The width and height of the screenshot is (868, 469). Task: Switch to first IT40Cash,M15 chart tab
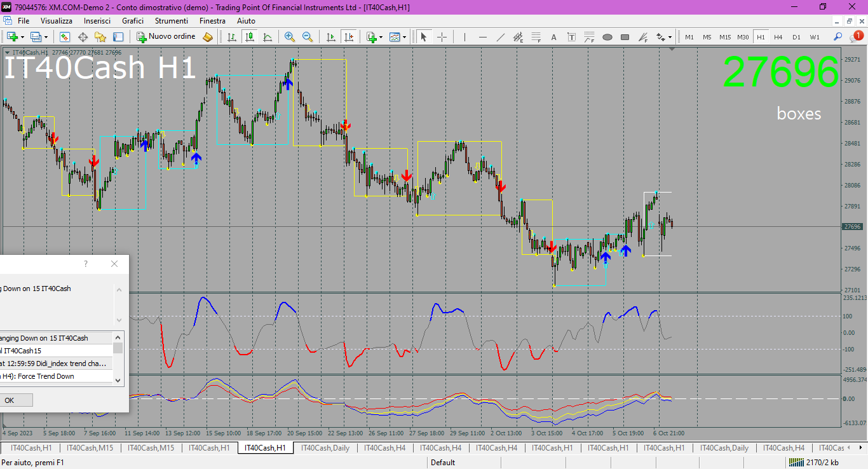click(x=90, y=448)
